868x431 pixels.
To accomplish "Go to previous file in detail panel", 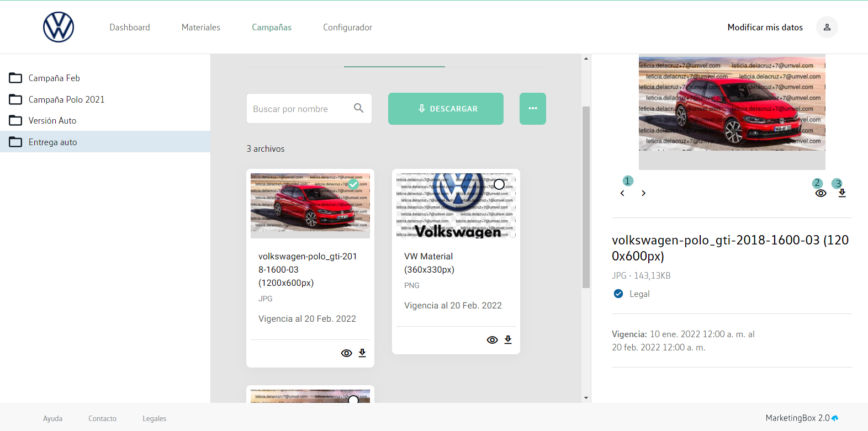I will (x=622, y=193).
